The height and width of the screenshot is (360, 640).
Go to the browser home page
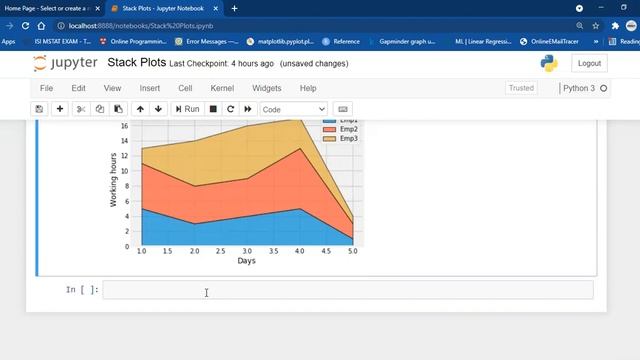point(41,26)
